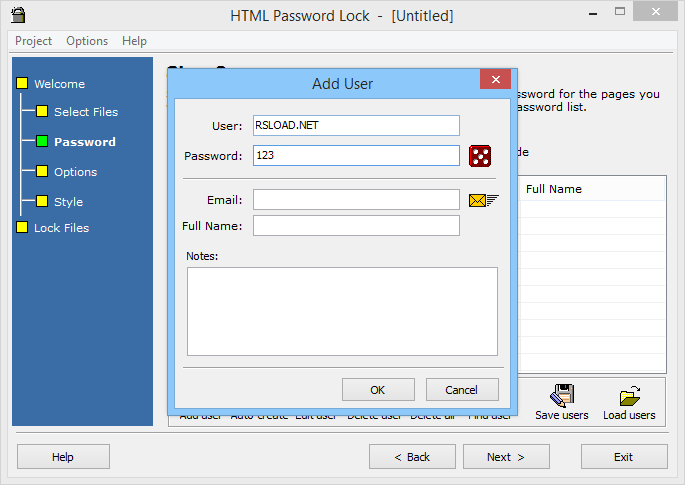
Task: Click the red dice random password icon
Action: (480, 156)
